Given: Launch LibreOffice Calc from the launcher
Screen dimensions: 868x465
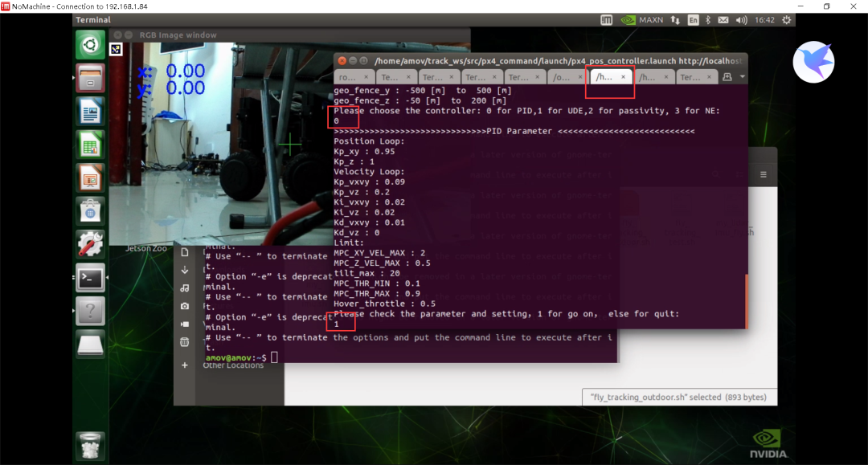Looking at the screenshot, I should 90,145.
